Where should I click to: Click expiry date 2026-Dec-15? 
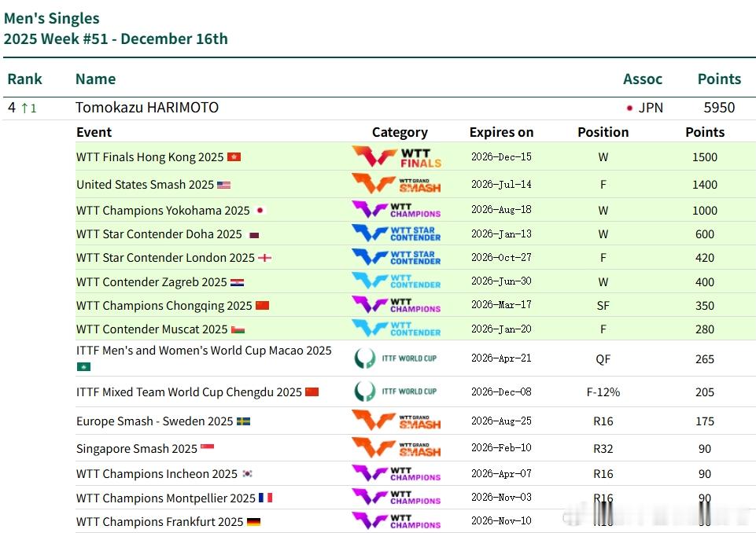501,156
